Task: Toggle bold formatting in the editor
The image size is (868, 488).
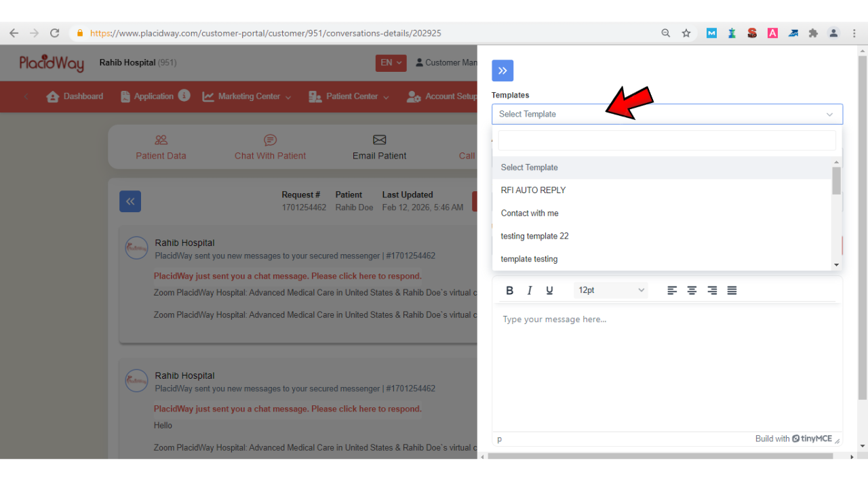Action: 509,290
